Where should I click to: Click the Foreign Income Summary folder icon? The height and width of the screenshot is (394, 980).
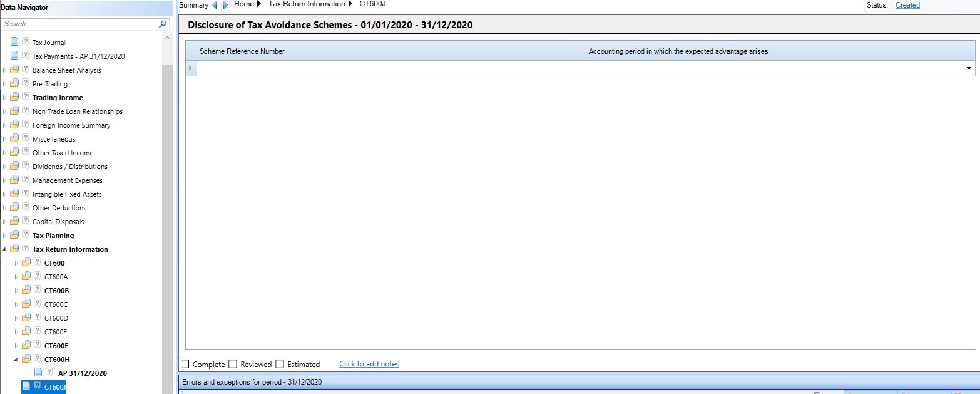[14, 125]
